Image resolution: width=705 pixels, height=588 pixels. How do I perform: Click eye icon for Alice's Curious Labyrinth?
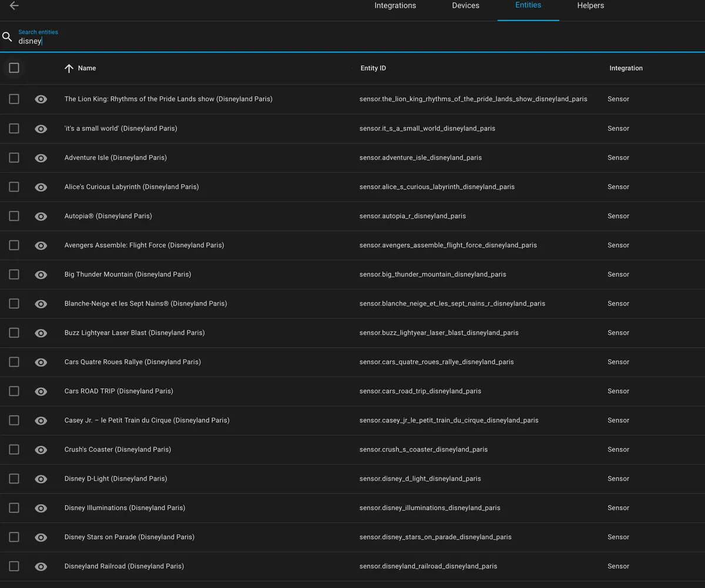(41, 187)
